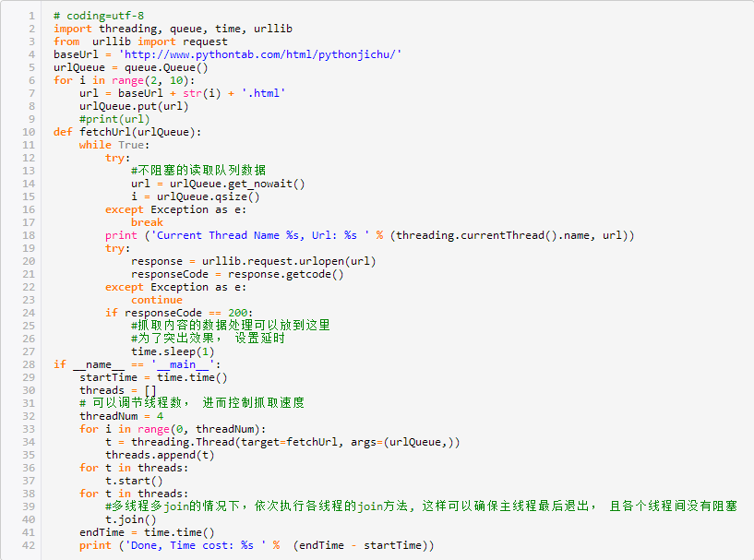Click 'urlQueue = queue.Queue()' line
This screenshot has height=560, width=754.
tap(131, 67)
